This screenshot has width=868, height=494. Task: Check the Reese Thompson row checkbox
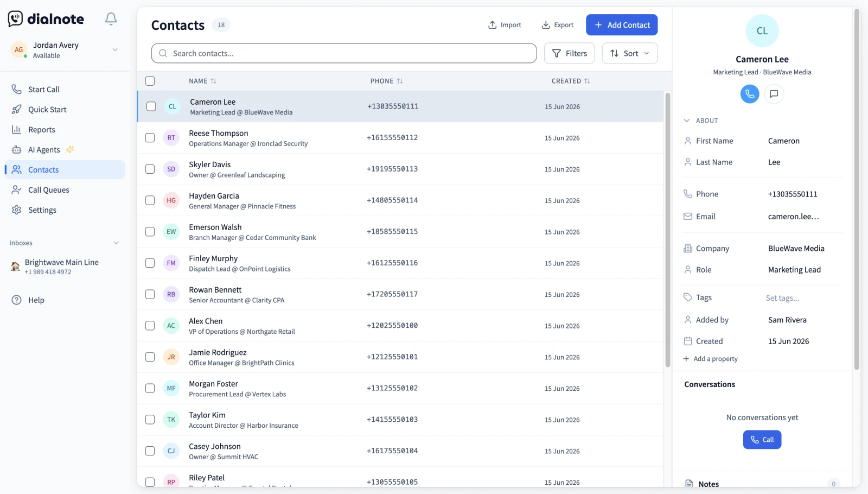150,138
